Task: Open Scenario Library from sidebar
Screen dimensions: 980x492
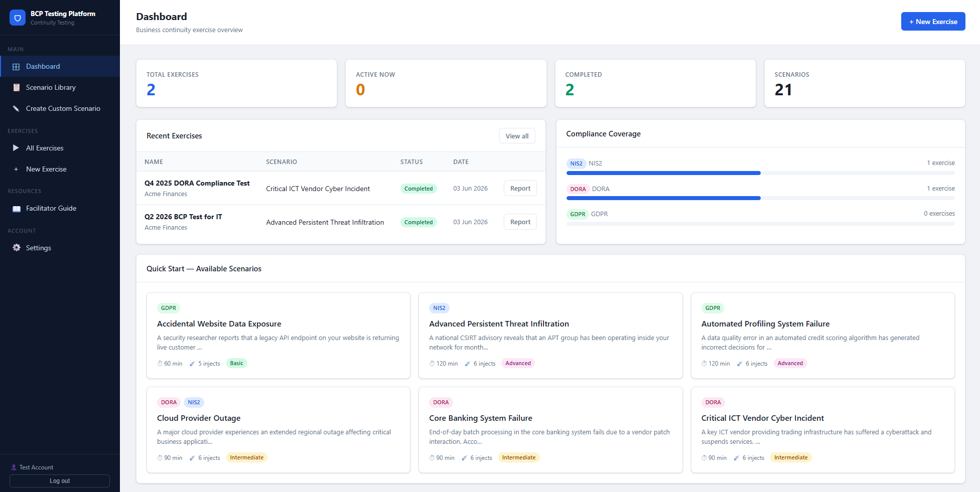Action: pyautogui.click(x=60, y=87)
